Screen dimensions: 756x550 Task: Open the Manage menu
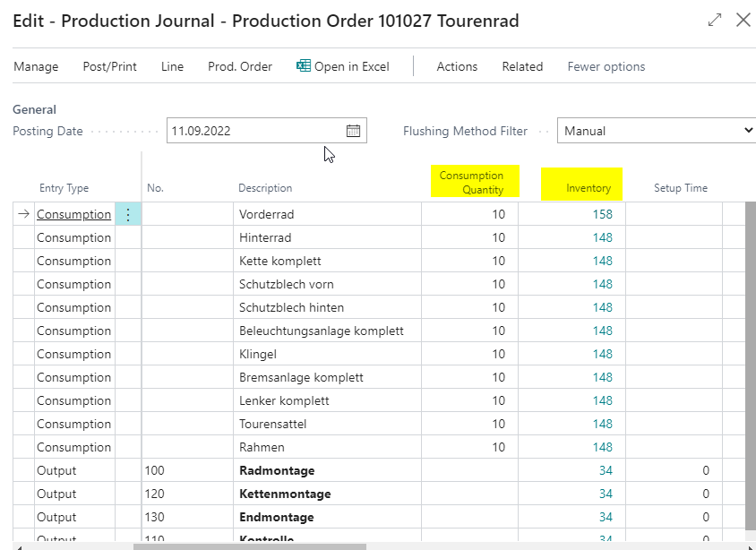36,66
